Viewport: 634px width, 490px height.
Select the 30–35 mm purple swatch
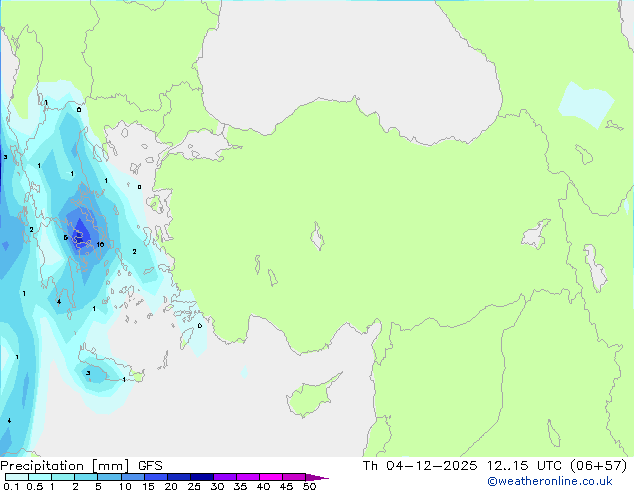224,477
